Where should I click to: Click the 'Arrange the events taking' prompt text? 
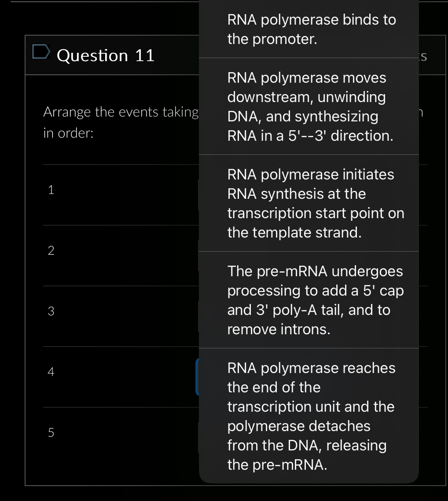[x=121, y=112]
